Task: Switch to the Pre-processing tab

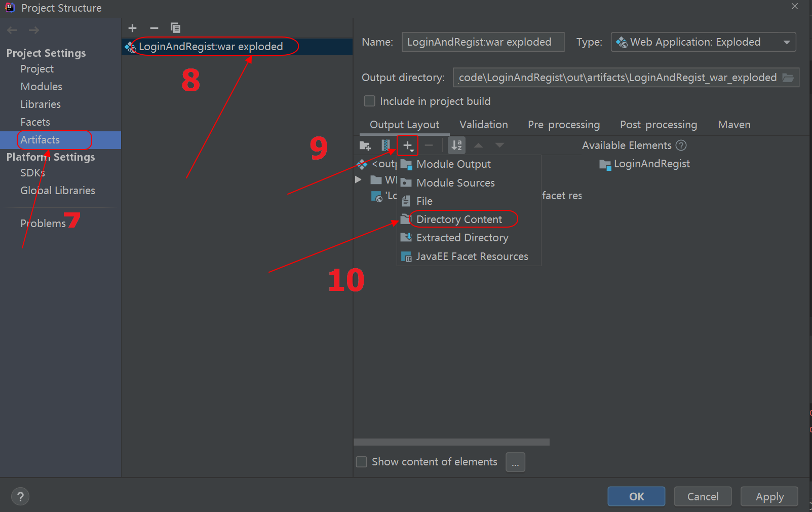Action: click(563, 124)
